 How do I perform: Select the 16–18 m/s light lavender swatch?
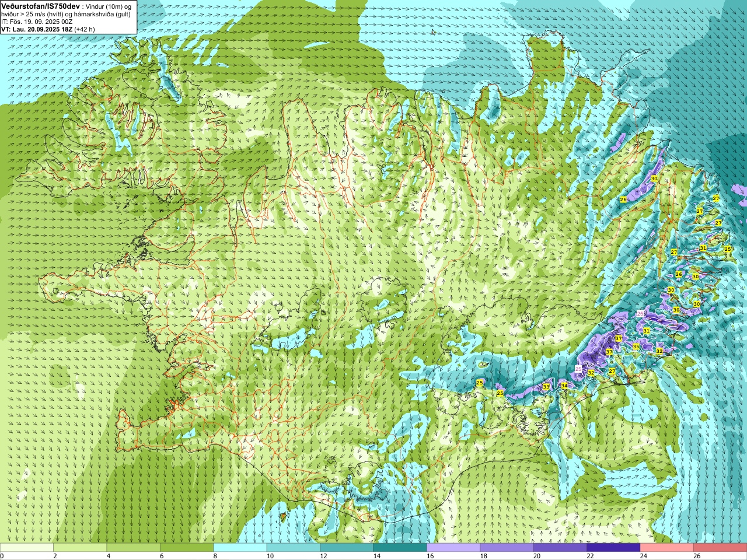pyautogui.click(x=453, y=548)
